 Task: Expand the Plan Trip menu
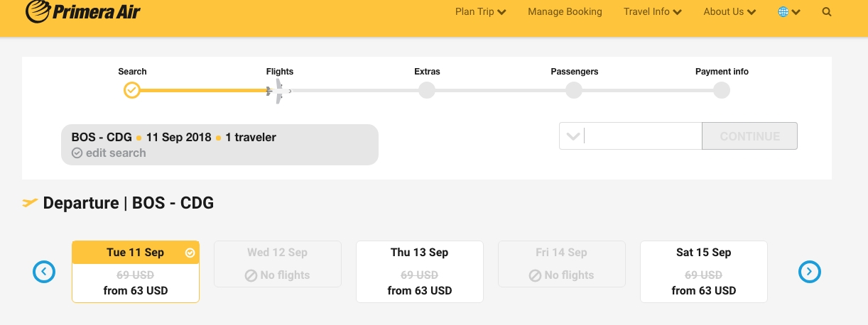click(480, 12)
